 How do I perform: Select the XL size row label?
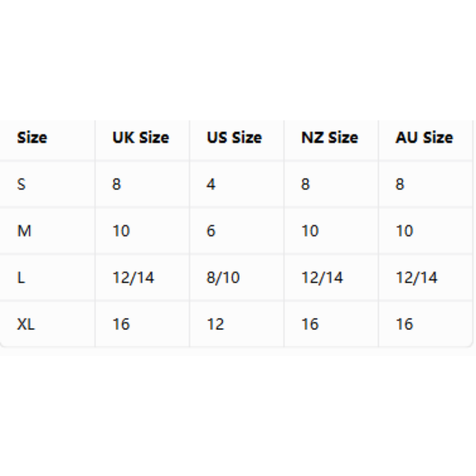(x=26, y=324)
